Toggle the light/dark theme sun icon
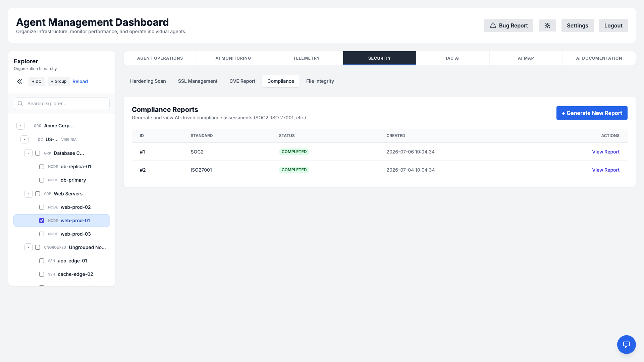The width and height of the screenshot is (644, 362). [x=547, y=25]
